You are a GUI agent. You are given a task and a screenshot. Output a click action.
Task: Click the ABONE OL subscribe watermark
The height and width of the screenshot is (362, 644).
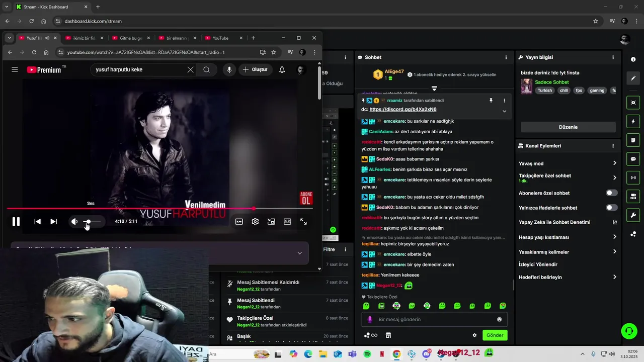306,198
